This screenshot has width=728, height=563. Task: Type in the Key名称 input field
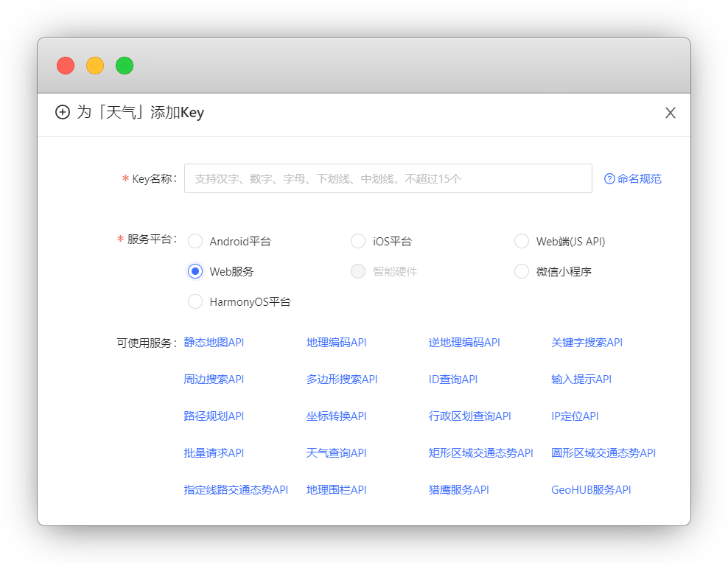click(388, 178)
